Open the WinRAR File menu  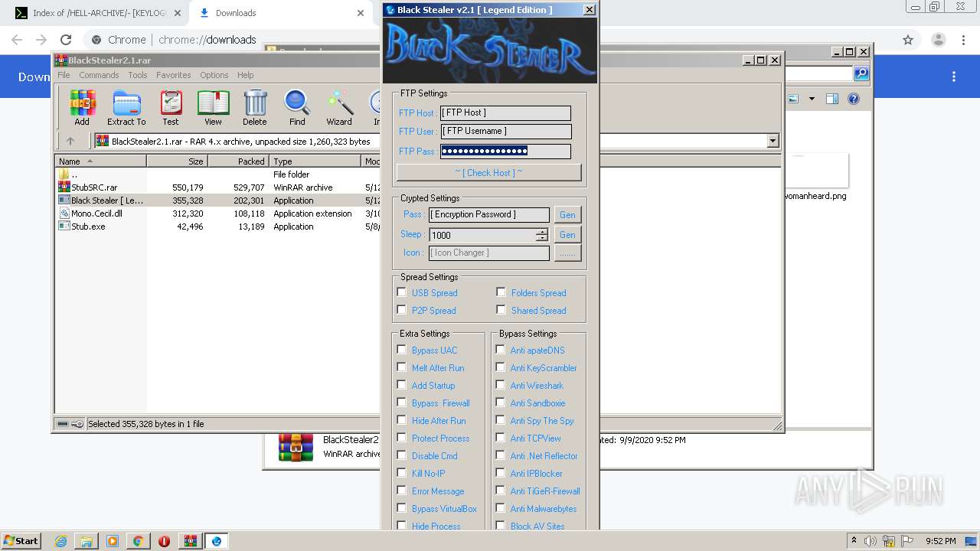tap(64, 75)
